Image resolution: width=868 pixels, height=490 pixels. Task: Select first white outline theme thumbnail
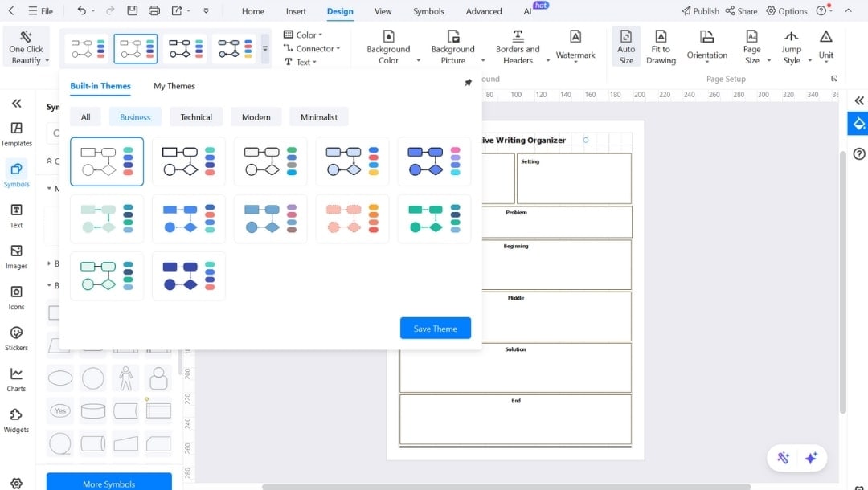point(107,161)
